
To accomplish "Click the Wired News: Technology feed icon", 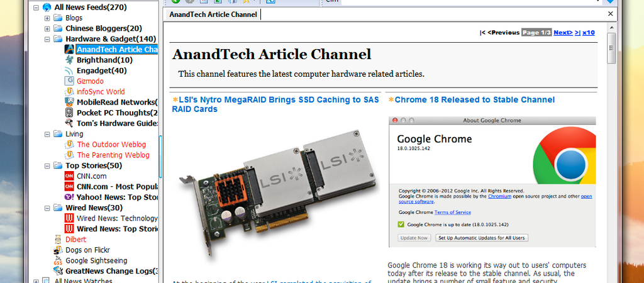I will [69, 218].
